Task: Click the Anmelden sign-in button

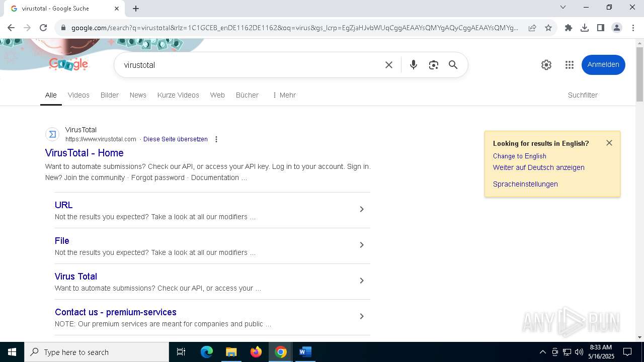Action: click(603, 64)
